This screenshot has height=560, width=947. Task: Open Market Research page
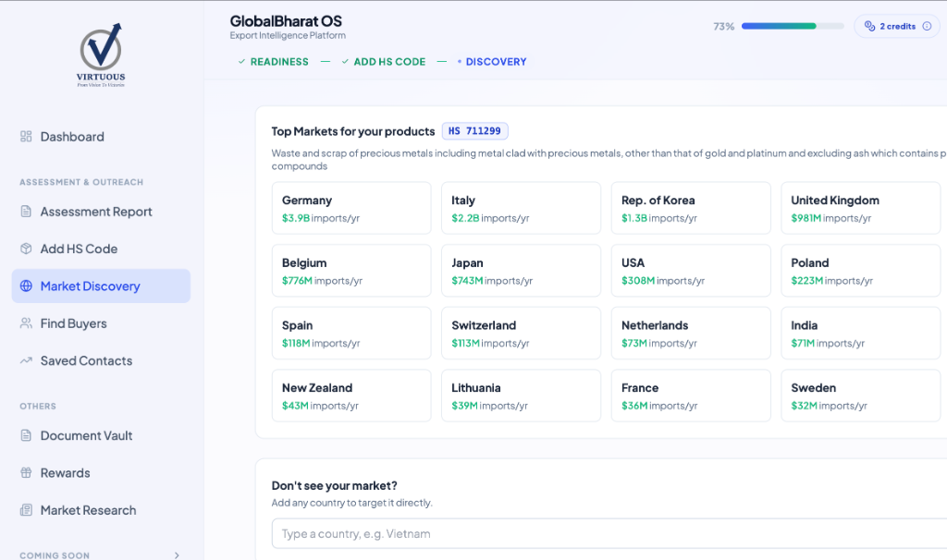click(101, 510)
